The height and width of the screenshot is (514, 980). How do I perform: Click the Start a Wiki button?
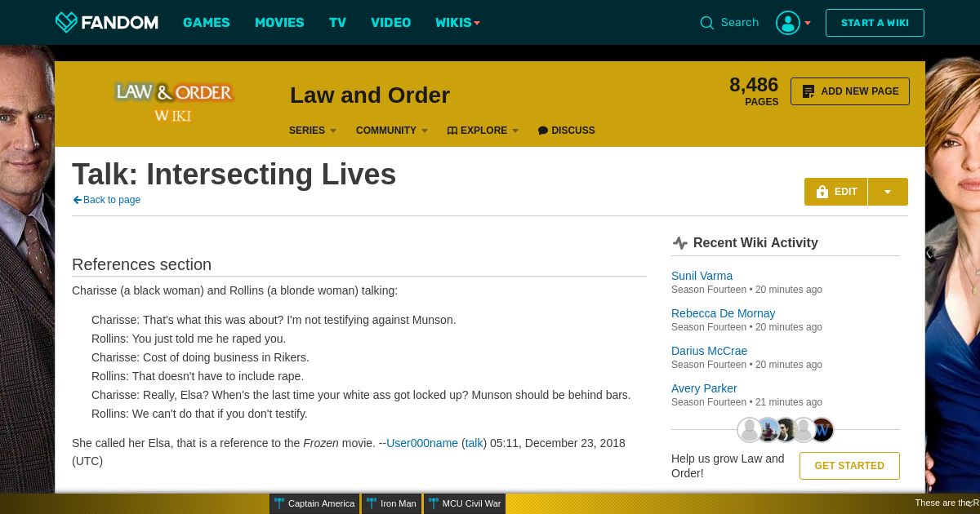875,23
